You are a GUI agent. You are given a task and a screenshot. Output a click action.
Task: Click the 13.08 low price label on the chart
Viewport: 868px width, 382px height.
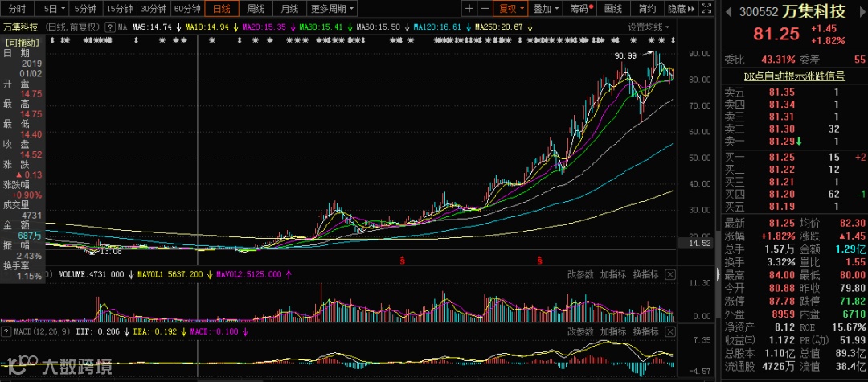point(111,251)
